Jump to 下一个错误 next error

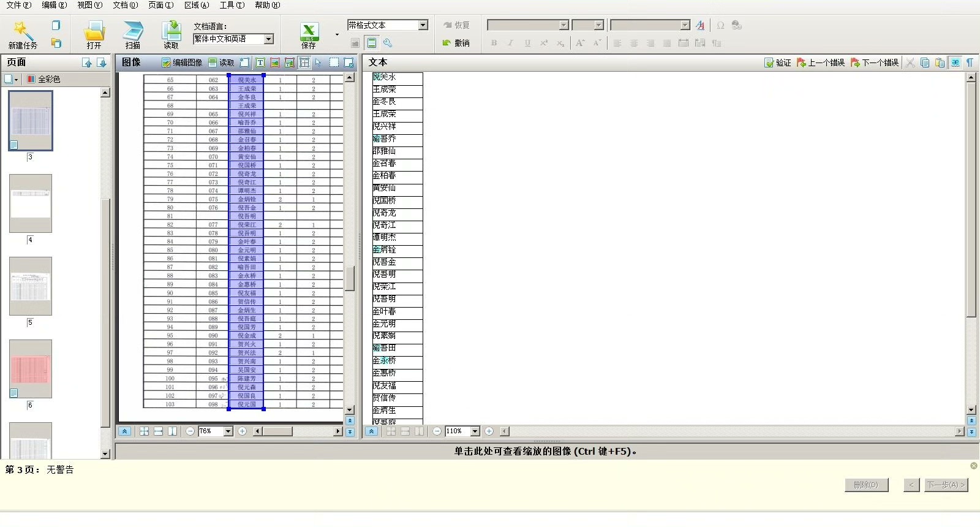875,63
